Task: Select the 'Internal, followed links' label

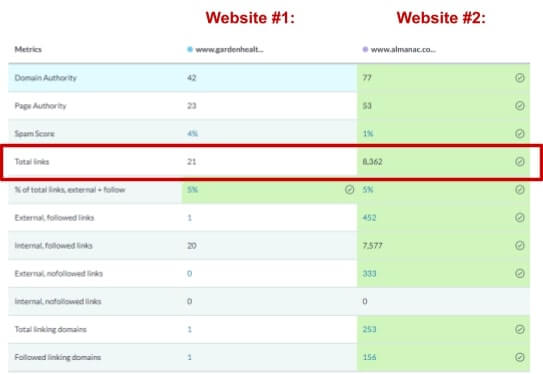Action: click(53, 246)
